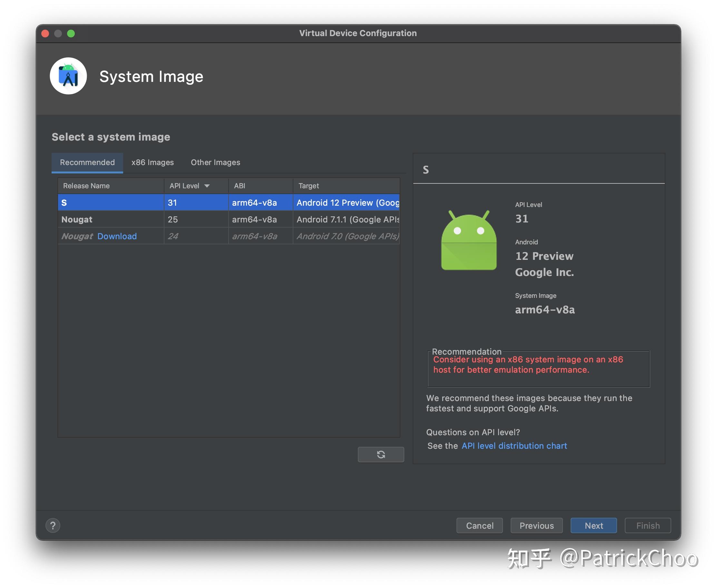
Task: Switch to the x86 Images tab
Action: 152,162
